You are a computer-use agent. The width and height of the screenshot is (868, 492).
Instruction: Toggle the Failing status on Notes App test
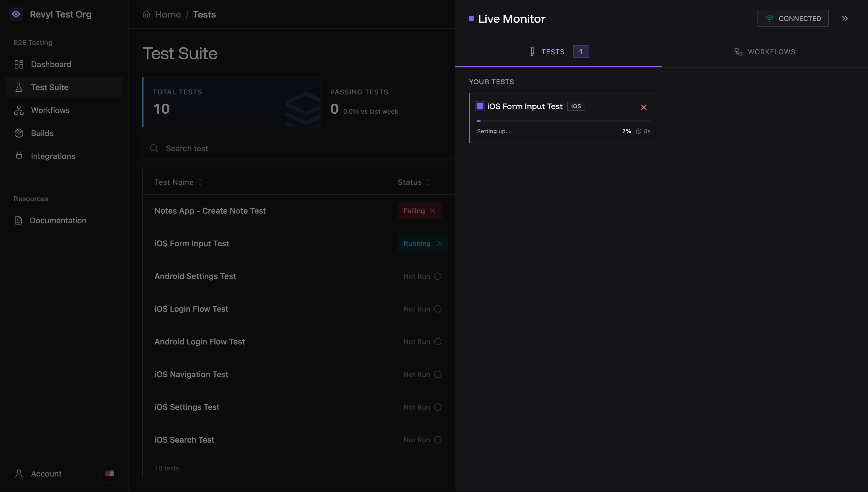click(x=420, y=210)
